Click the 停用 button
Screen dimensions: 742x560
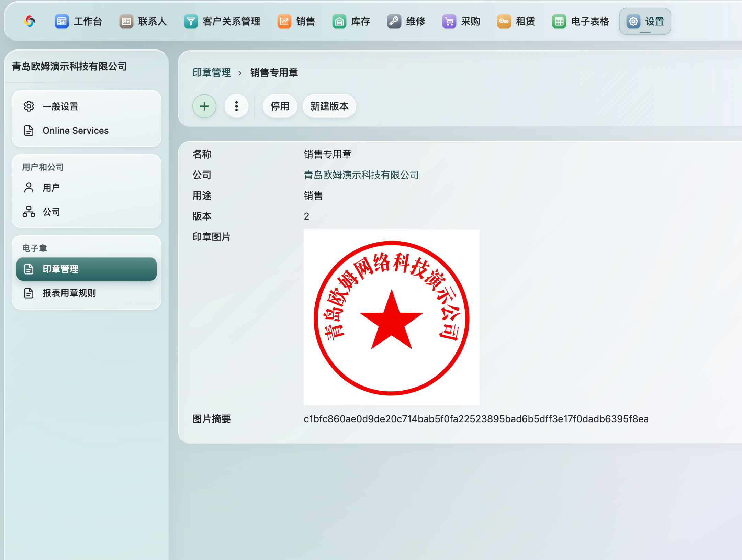click(x=280, y=106)
